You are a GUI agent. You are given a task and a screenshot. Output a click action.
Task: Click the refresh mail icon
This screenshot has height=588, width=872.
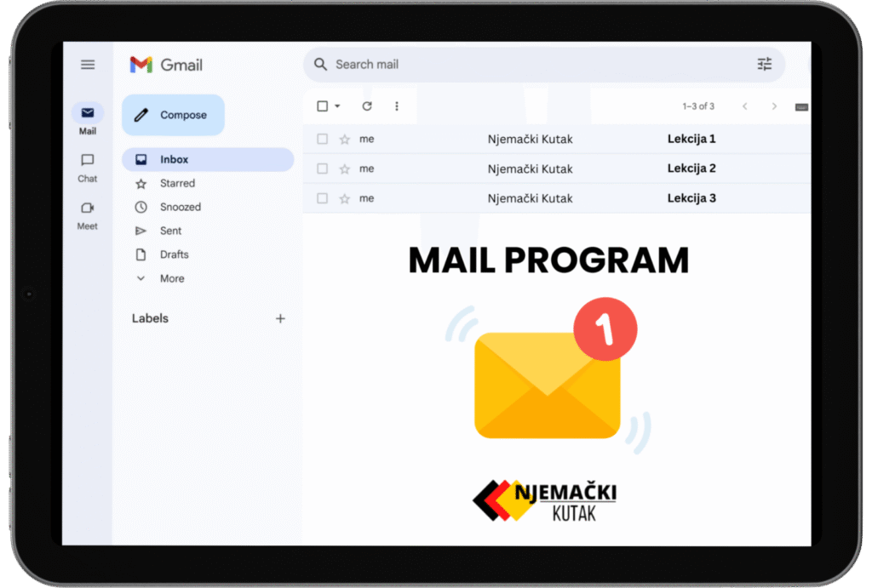[367, 106]
